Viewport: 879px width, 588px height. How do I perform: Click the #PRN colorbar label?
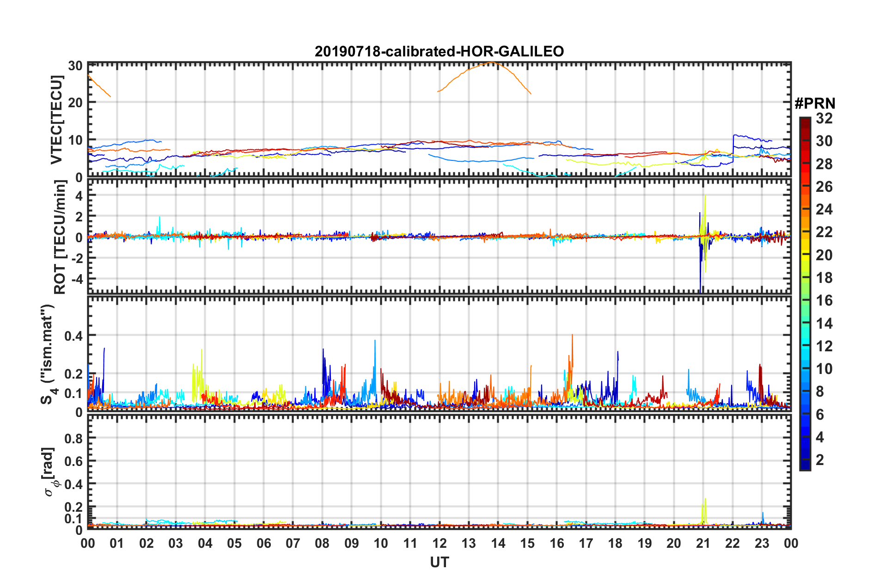tap(815, 103)
